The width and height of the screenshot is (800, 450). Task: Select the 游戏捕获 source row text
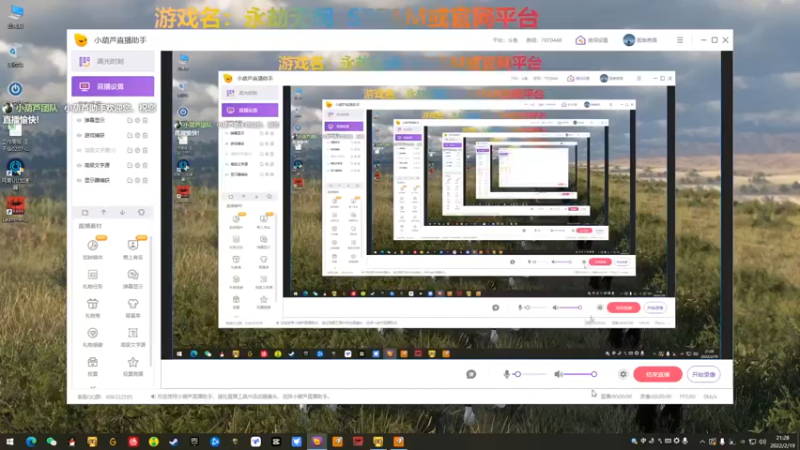click(x=94, y=135)
